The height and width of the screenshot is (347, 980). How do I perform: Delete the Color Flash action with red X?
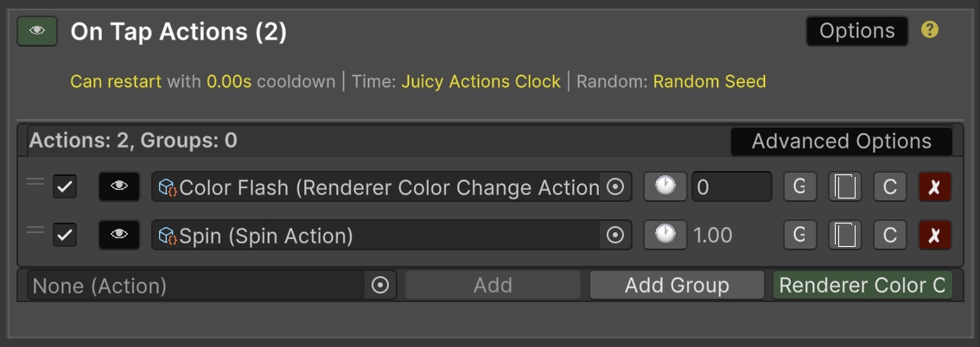pos(934,186)
